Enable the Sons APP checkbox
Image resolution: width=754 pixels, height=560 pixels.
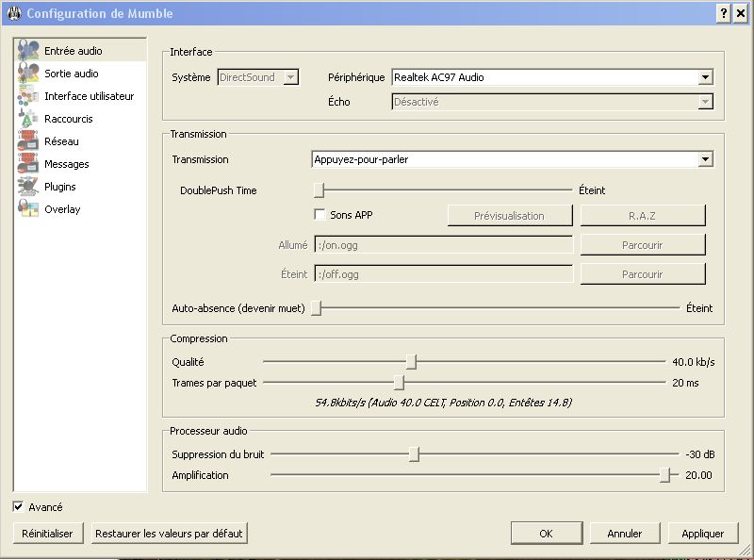pos(320,214)
